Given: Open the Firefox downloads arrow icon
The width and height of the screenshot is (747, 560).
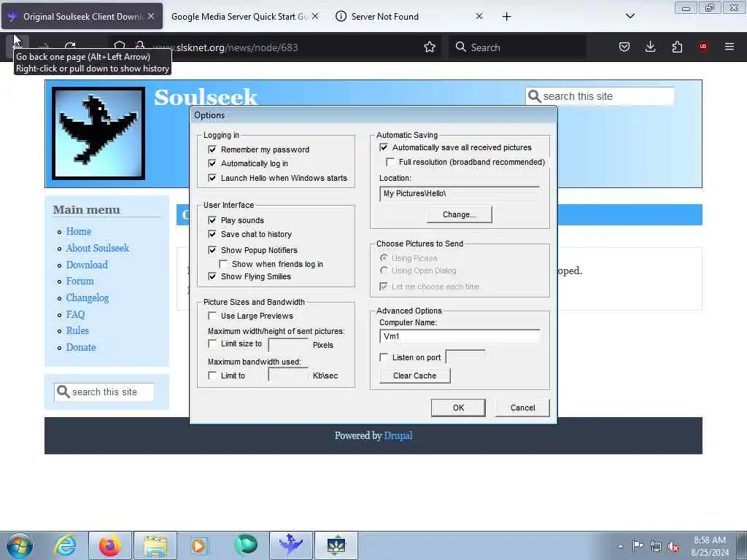Looking at the screenshot, I should (650, 47).
